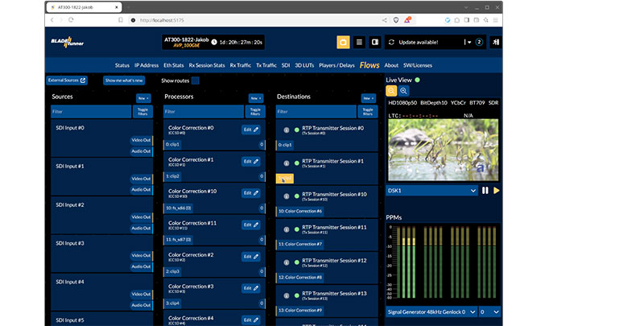Viewport: 644px width, 326px height.
Task: Zoom out the Live View
Action: pyautogui.click(x=391, y=91)
